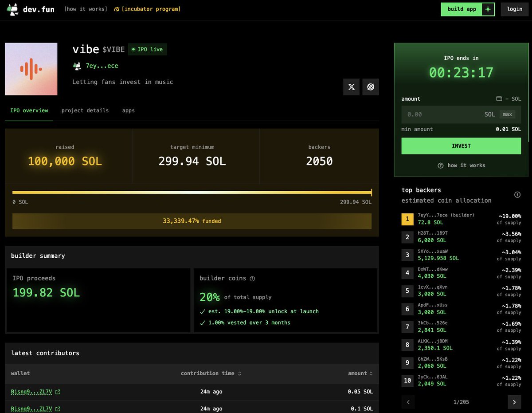Click the max button in amount field

[507, 114]
